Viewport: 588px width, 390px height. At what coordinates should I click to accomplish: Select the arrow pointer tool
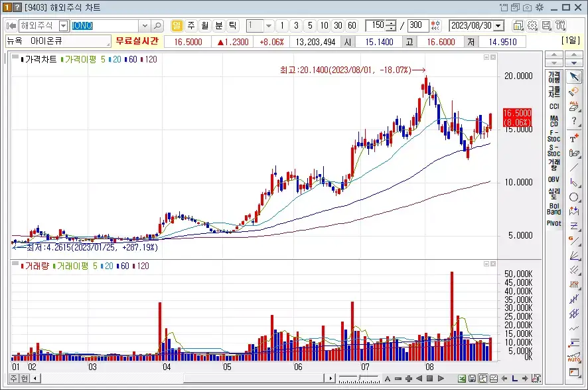tap(574, 77)
